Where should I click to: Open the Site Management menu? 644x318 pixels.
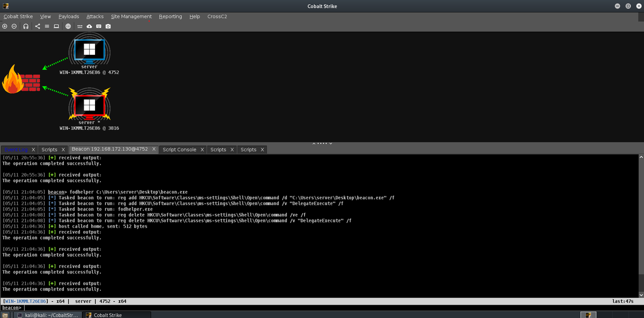131,17
